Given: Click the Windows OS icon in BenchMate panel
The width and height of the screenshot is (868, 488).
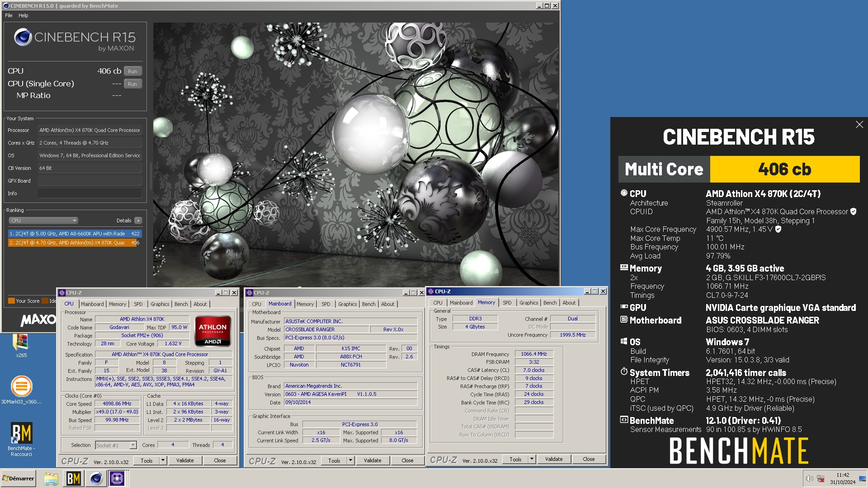Looking at the screenshot, I should pyautogui.click(x=624, y=341).
